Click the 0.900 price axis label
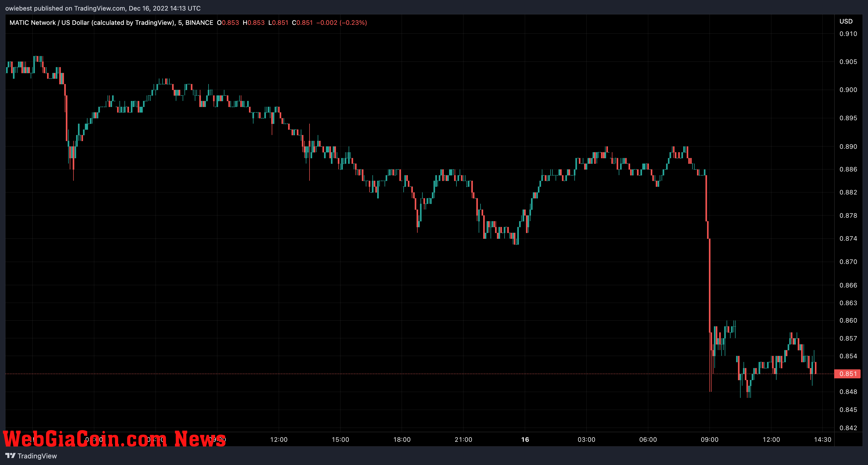Image resolution: width=868 pixels, height=465 pixels. pos(848,90)
